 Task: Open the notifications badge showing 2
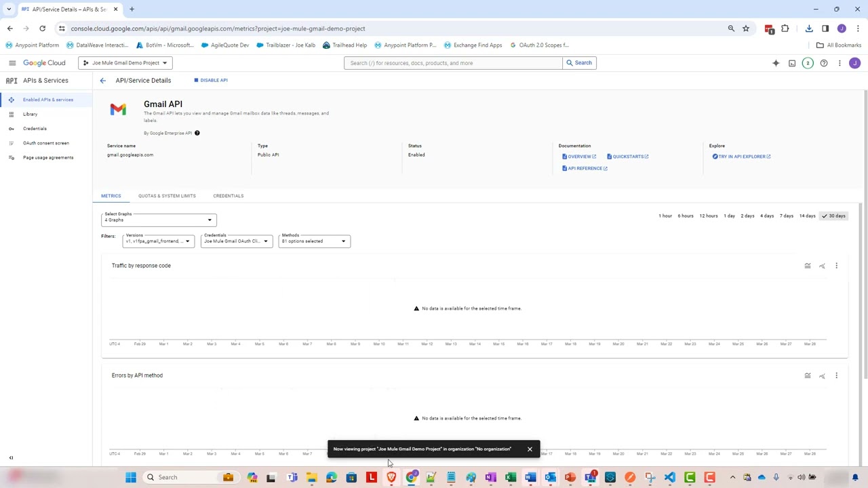[x=808, y=63]
